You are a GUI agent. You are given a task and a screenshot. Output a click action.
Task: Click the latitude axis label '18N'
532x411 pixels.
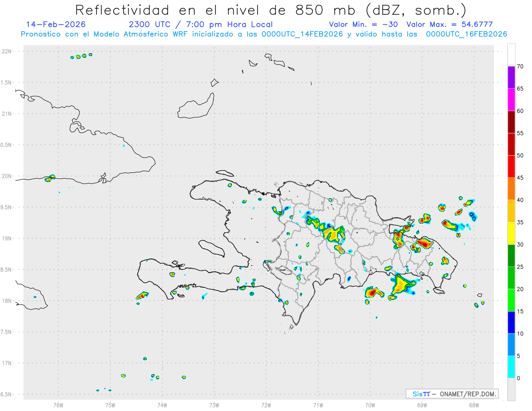coord(8,301)
